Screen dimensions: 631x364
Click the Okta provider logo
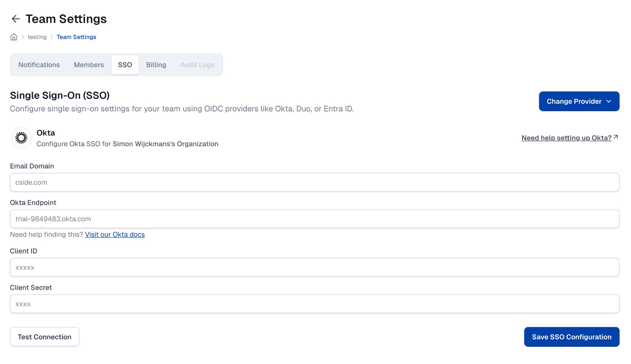[x=21, y=138]
